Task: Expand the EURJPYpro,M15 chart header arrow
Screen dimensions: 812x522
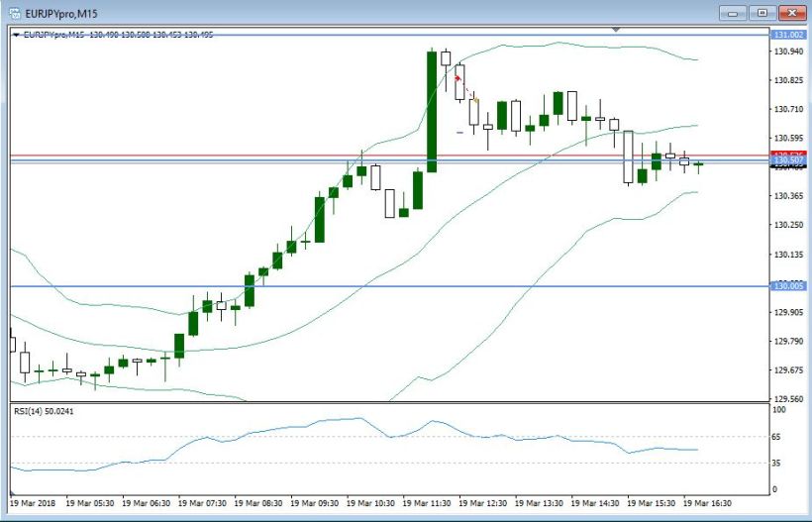Action: 17,35
